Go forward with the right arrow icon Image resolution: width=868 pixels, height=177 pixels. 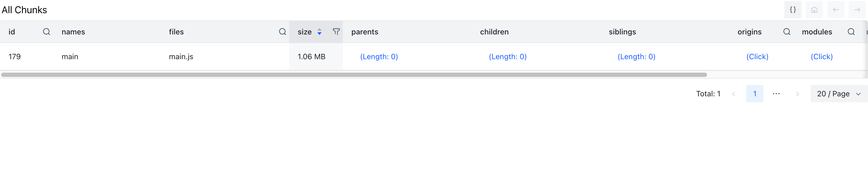(857, 10)
